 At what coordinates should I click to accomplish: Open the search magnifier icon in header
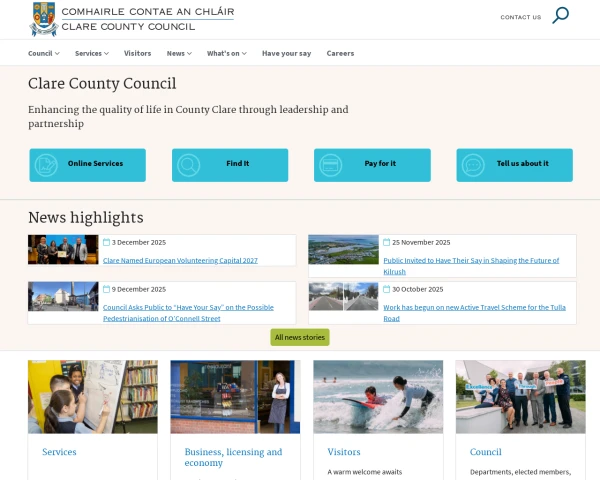(x=561, y=15)
